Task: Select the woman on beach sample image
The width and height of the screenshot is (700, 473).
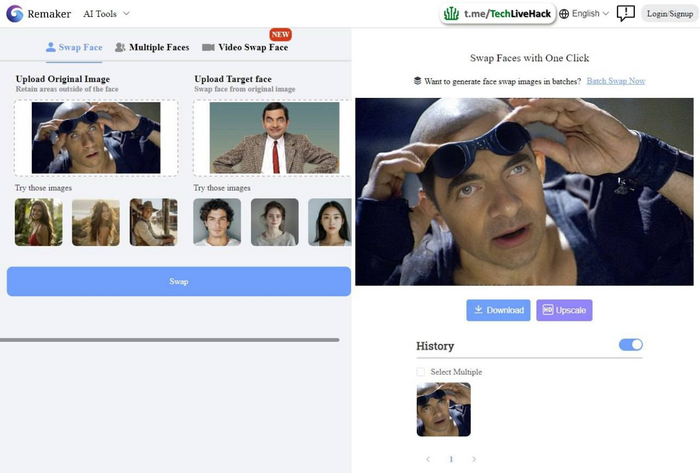Action: [x=96, y=222]
